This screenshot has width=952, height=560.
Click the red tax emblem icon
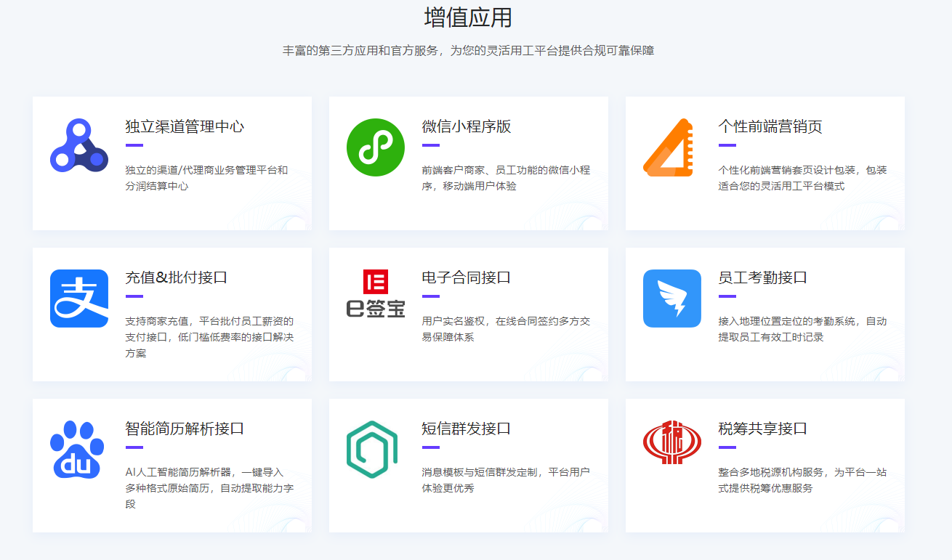click(671, 443)
